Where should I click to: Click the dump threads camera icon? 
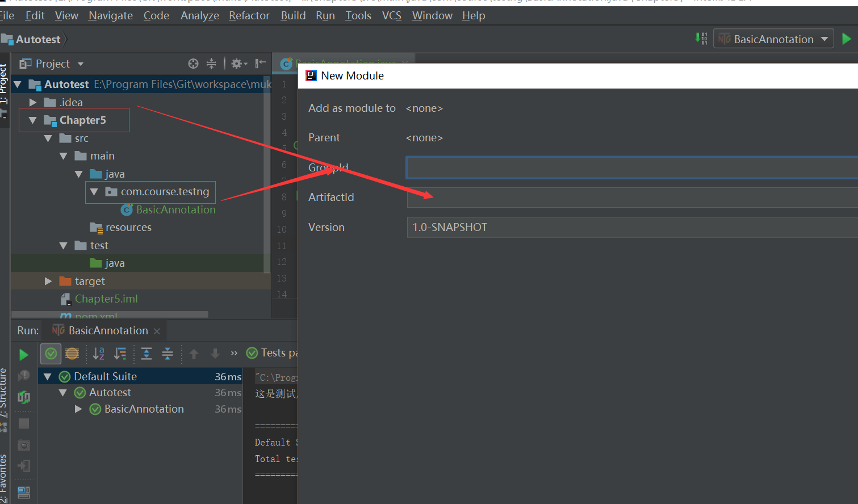(24, 445)
